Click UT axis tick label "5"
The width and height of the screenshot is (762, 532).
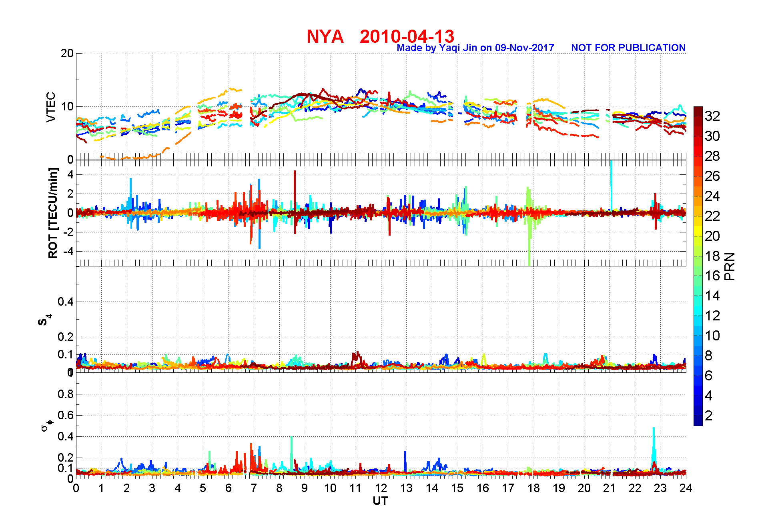click(x=203, y=488)
